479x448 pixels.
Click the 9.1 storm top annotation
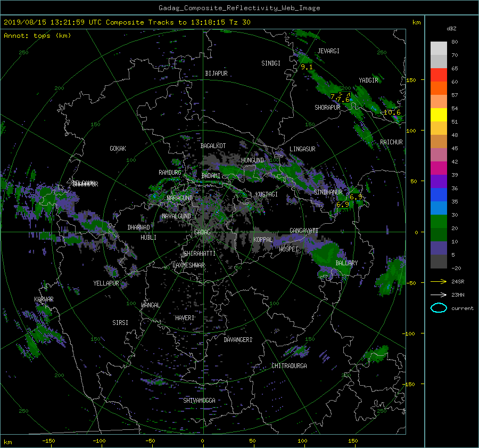tap(307, 67)
